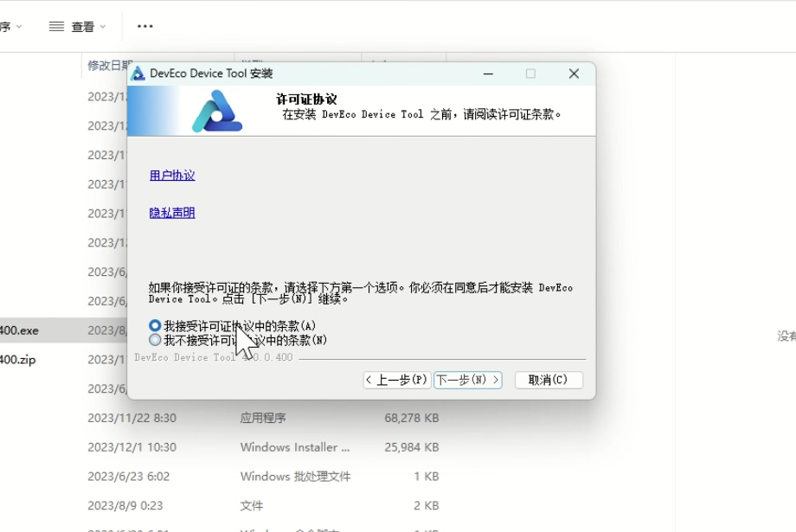796x532 pixels.
Task: Click the 文件 type cell in Explorer
Action: click(x=251, y=505)
